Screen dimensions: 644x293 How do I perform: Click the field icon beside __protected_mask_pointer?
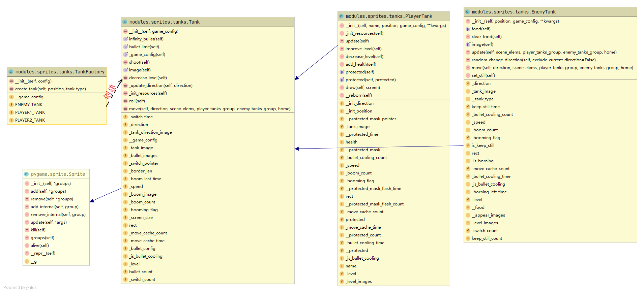coord(342,119)
